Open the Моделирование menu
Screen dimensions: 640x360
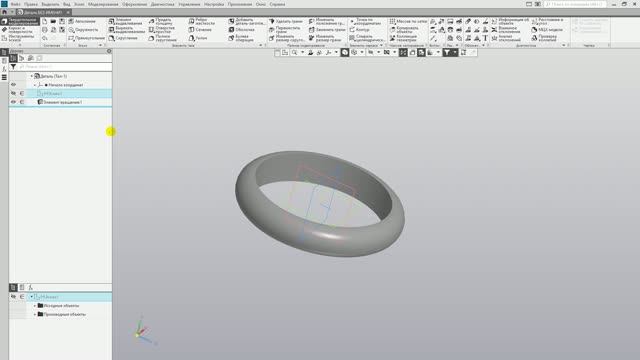click(x=103, y=4)
